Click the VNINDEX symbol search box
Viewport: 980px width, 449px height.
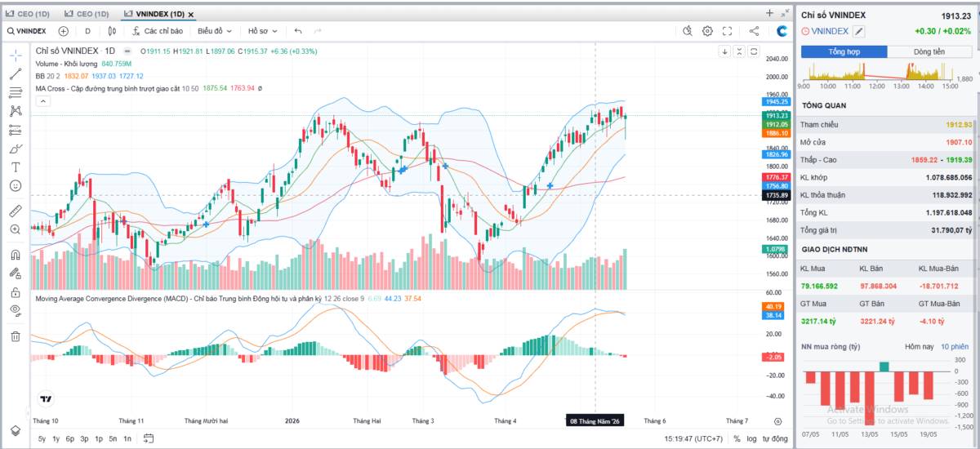26,31
